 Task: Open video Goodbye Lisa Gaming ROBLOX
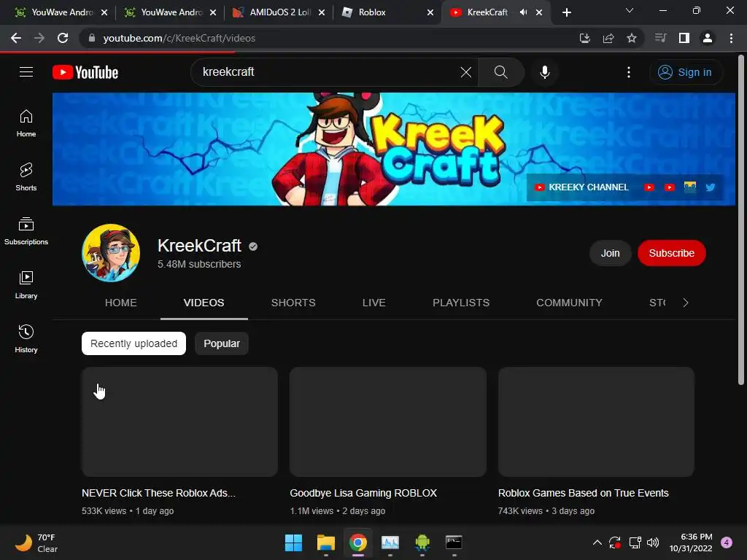click(363, 493)
